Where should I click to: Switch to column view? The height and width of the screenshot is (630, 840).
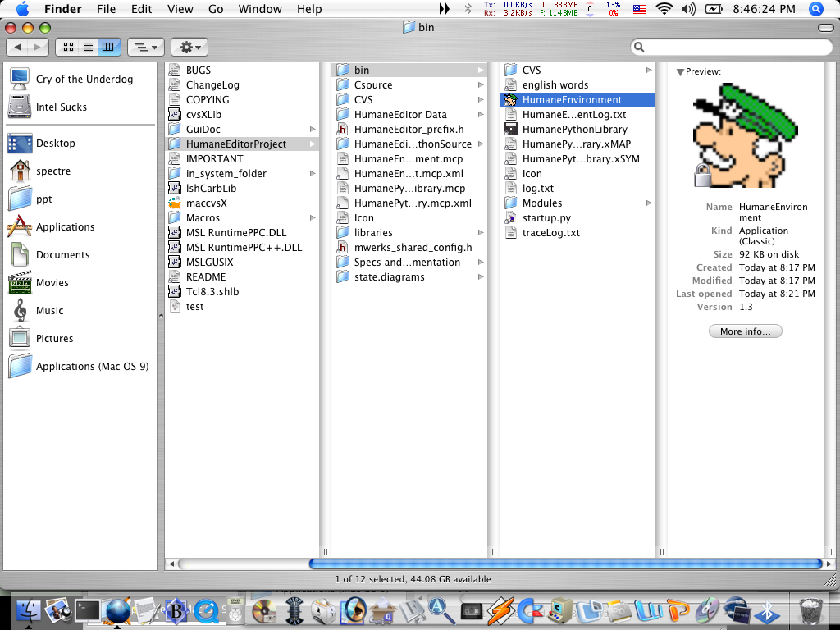tap(108, 47)
